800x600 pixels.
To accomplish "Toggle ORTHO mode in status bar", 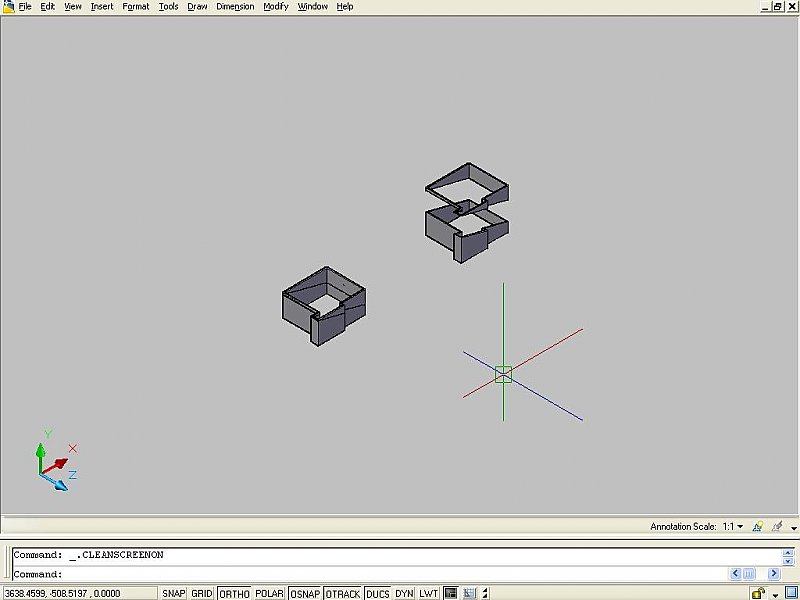I will click(234, 593).
